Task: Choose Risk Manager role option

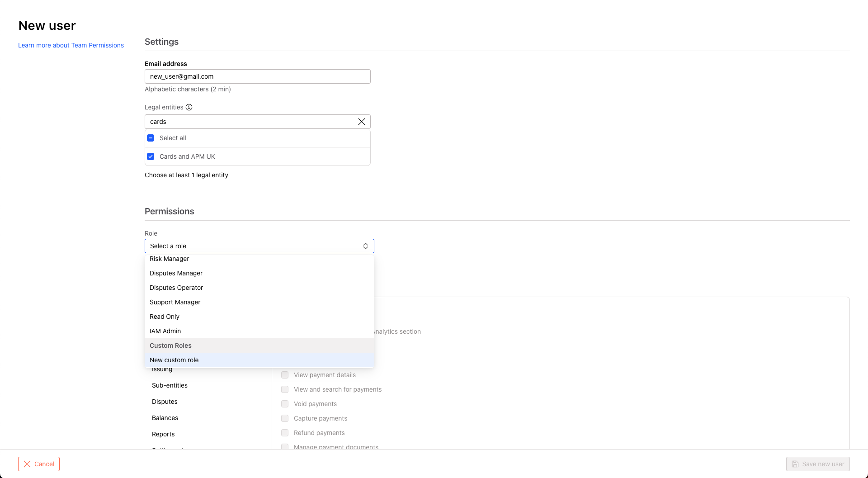Action: 170,259
